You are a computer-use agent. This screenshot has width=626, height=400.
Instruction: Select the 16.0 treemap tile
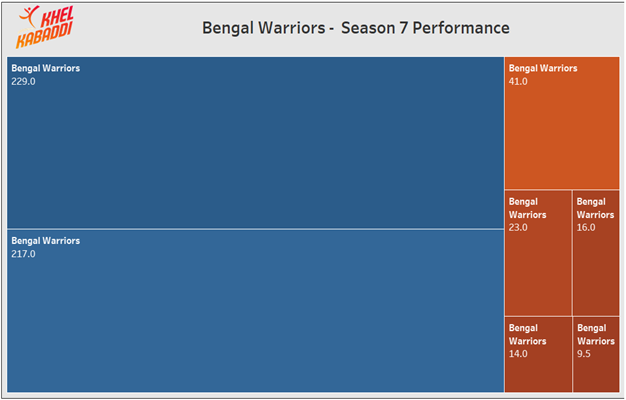point(596,253)
